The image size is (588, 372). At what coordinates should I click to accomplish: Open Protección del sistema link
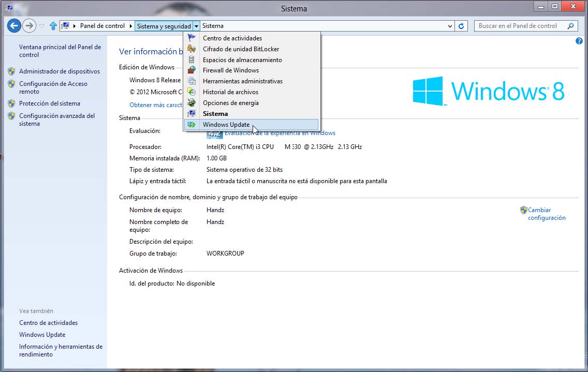pyautogui.click(x=50, y=103)
